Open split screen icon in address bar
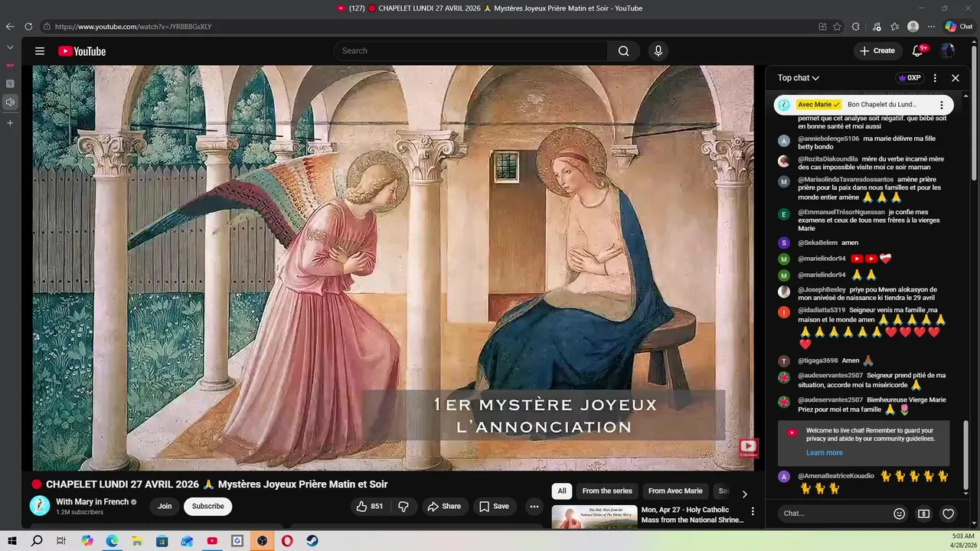This screenshot has width=980, height=551. (x=823, y=26)
